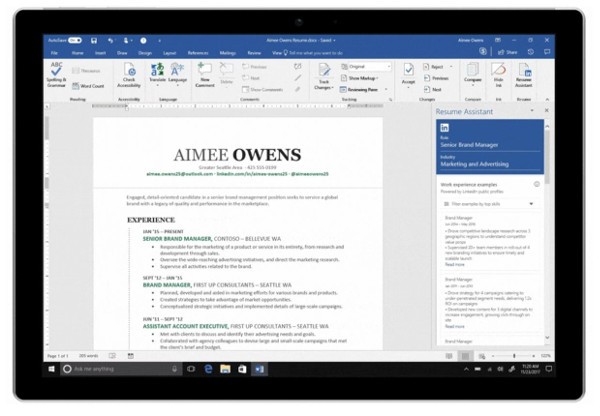
Task: Click the Aimee Owens account name
Action: coord(471,40)
